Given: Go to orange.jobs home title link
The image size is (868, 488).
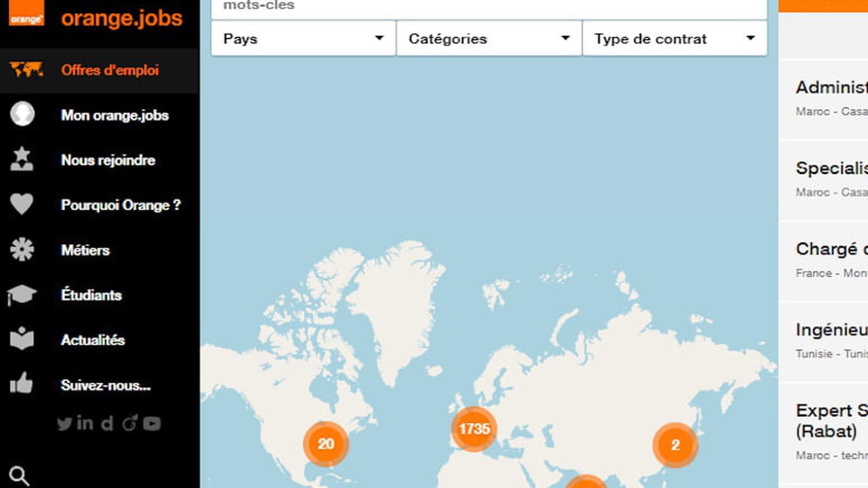Looking at the screenshot, I should [x=122, y=18].
